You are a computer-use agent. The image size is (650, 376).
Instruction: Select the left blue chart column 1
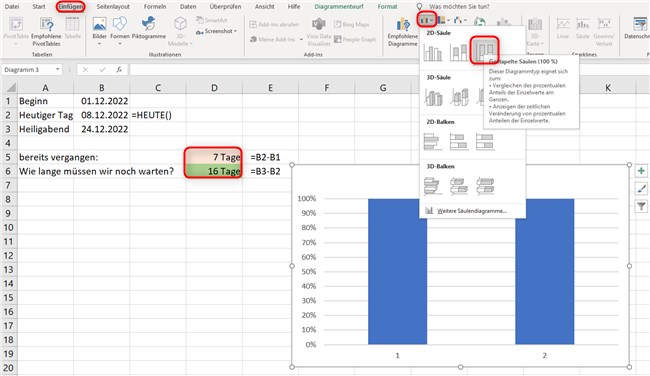click(x=397, y=272)
